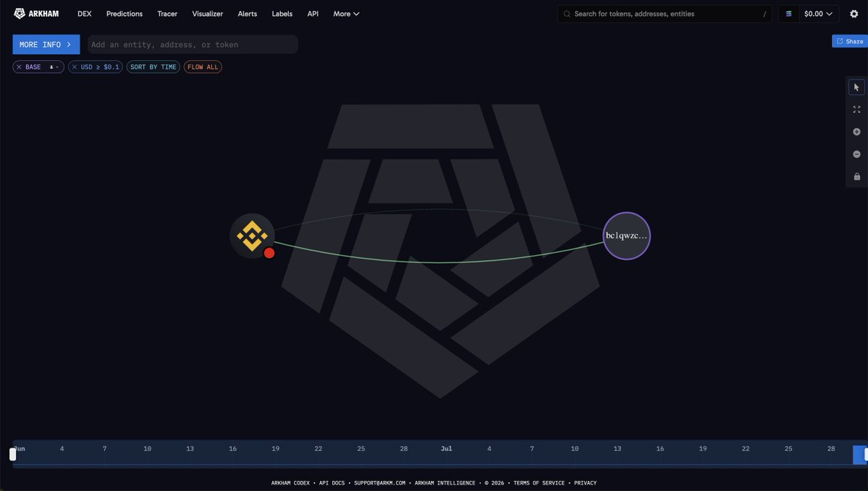This screenshot has width=868, height=491.
Task: Open the PRIVACY footer link
Action: pyautogui.click(x=585, y=483)
